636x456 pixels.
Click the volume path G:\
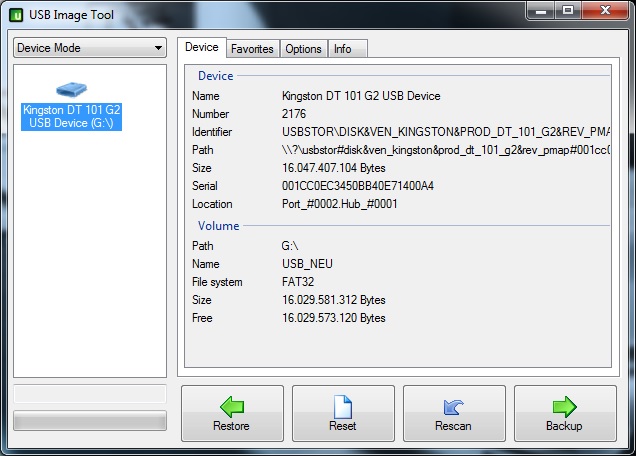(290, 246)
